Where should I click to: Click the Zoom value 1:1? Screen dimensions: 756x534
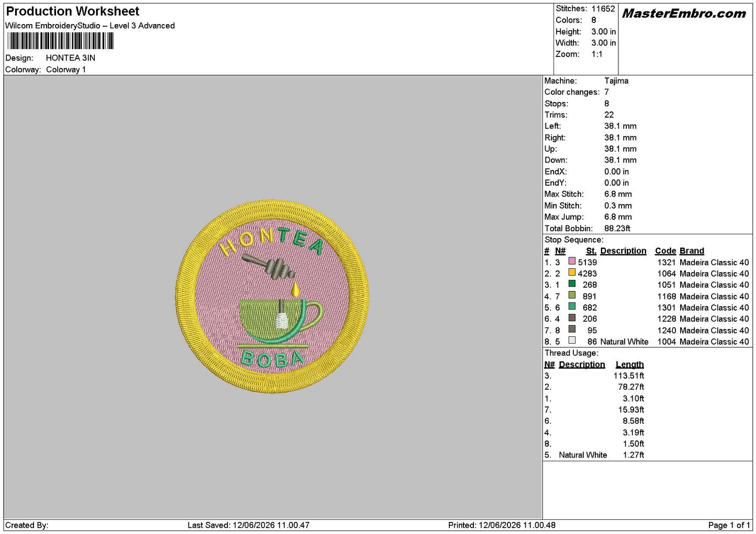(597, 54)
